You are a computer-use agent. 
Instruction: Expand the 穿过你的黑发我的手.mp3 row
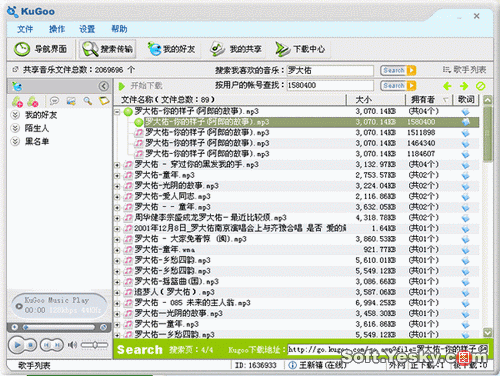click(x=117, y=165)
